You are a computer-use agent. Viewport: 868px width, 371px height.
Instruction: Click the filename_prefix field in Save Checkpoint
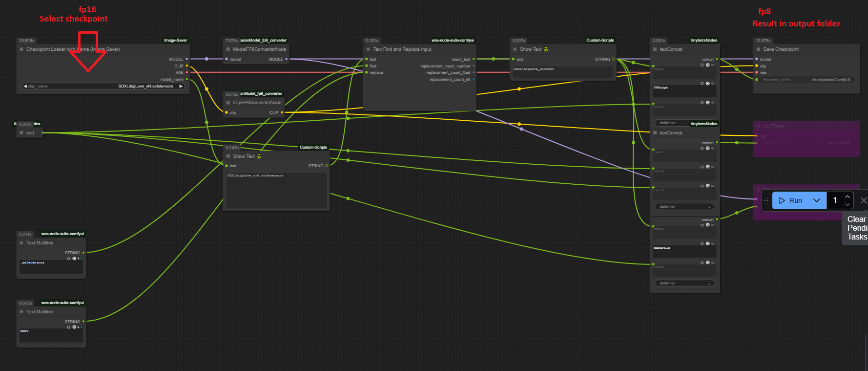click(806, 80)
